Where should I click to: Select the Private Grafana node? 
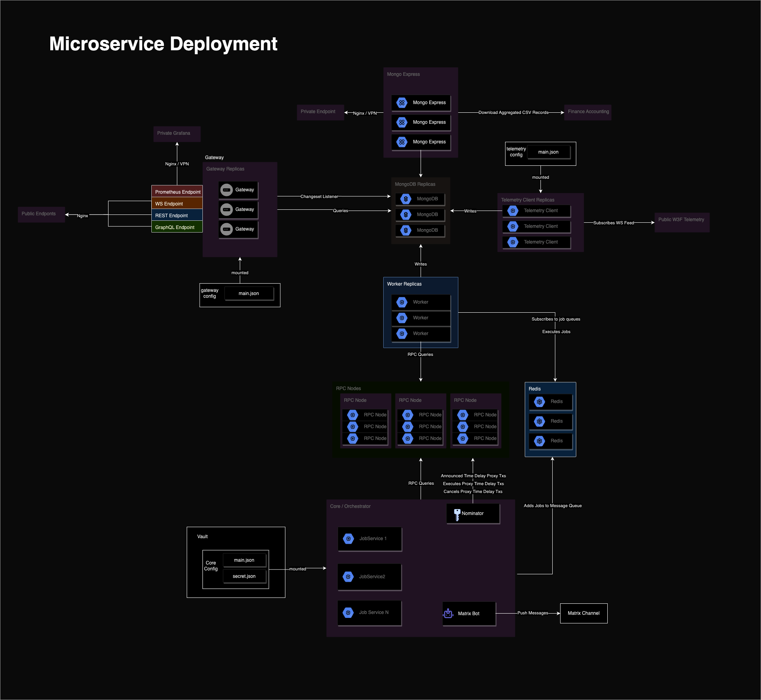coord(177,134)
